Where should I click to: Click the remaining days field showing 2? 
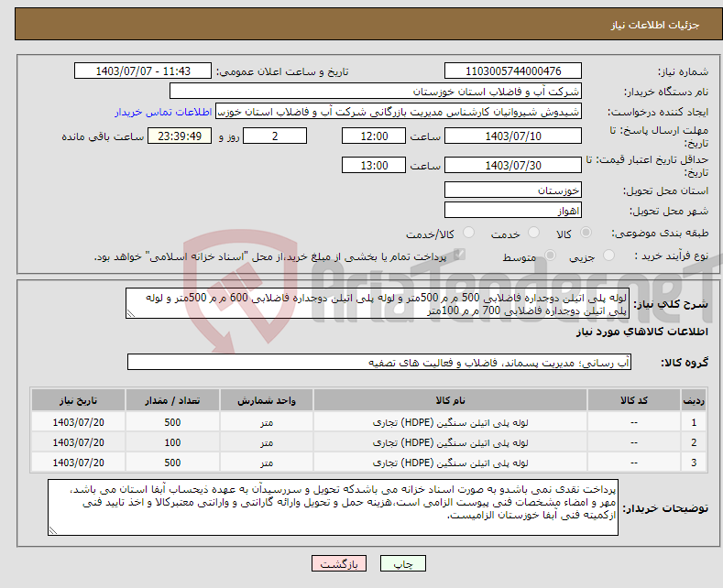pos(275,136)
